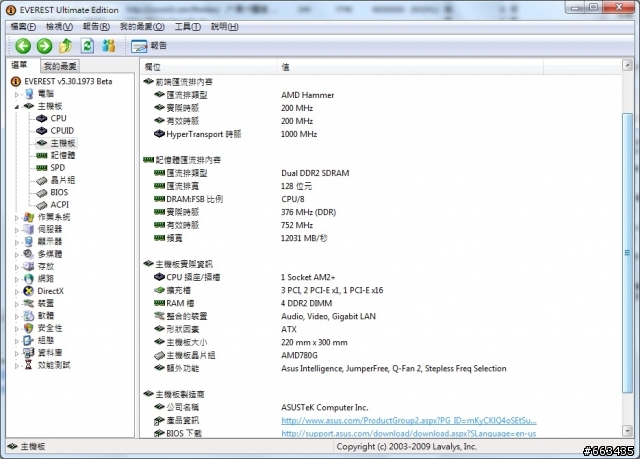Refresh the page with the Refresh icon
Image resolution: width=640 pixels, height=459 pixels.
pyautogui.click(x=87, y=46)
